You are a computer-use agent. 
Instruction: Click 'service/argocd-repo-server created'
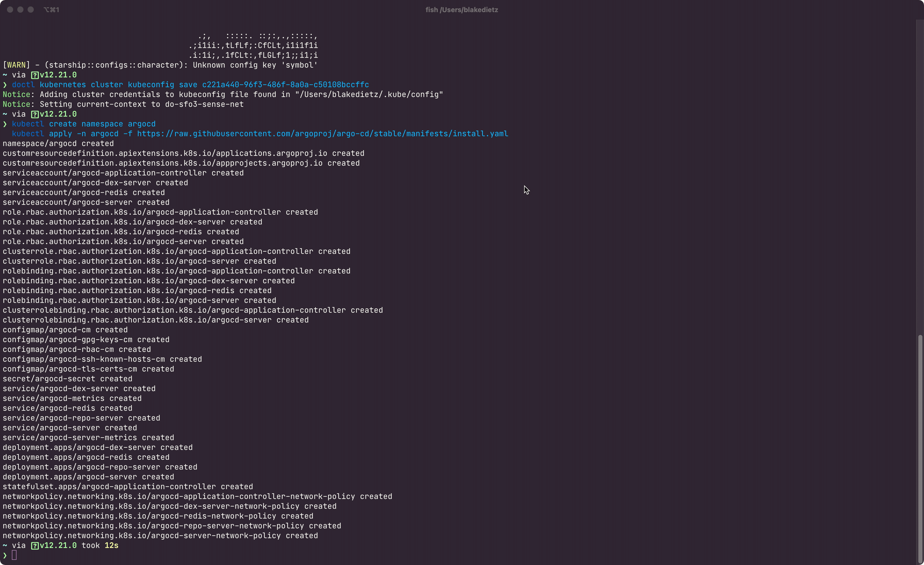point(81,418)
